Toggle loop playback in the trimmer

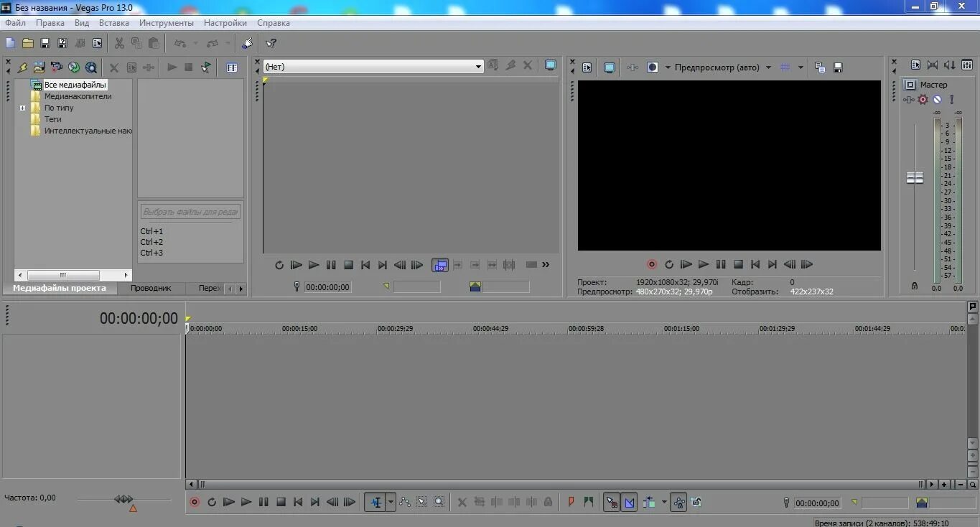(279, 265)
